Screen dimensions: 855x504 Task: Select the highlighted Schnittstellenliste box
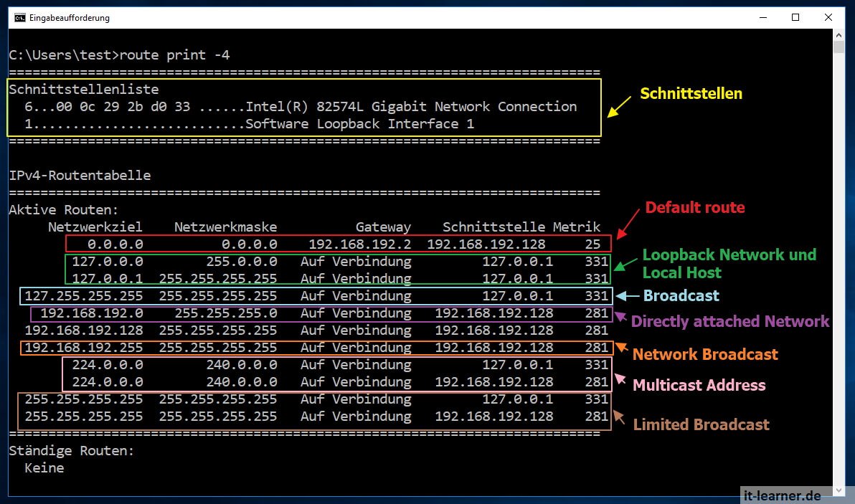tap(304, 106)
